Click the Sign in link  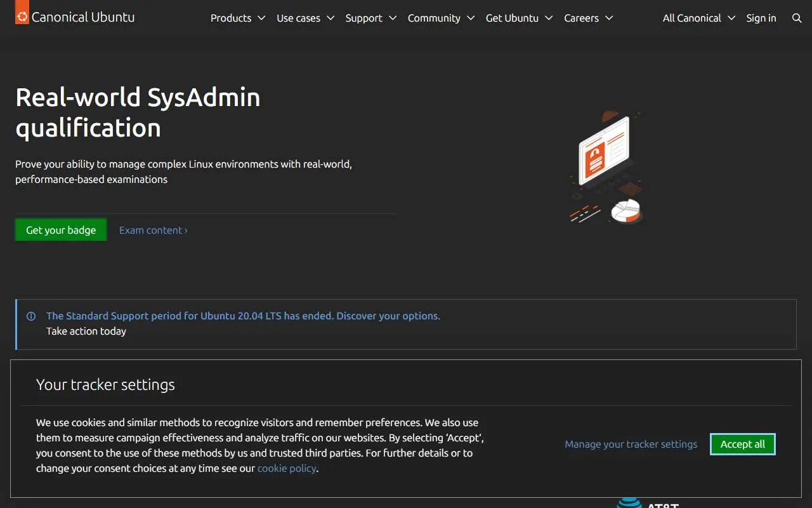click(761, 18)
